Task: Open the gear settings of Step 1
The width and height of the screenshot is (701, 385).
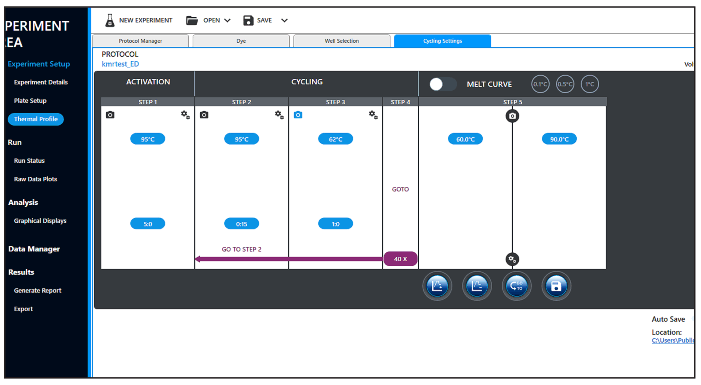Action: coord(185,115)
